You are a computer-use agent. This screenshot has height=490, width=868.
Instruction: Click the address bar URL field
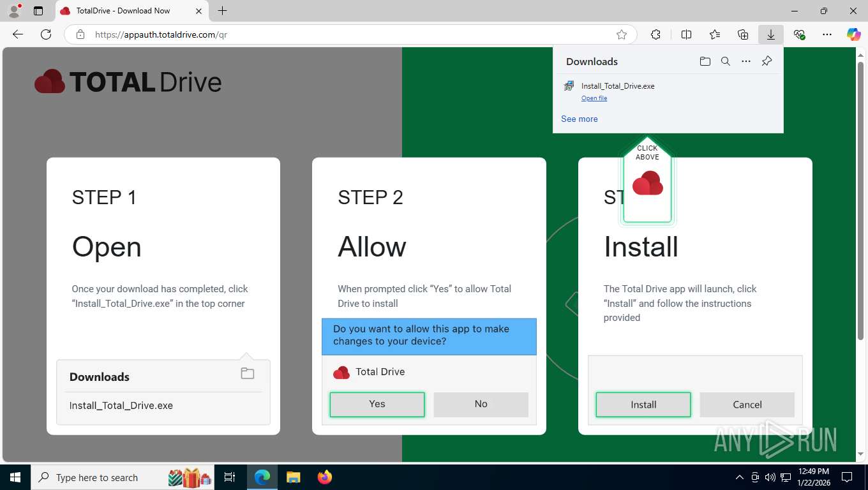(x=351, y=34)
